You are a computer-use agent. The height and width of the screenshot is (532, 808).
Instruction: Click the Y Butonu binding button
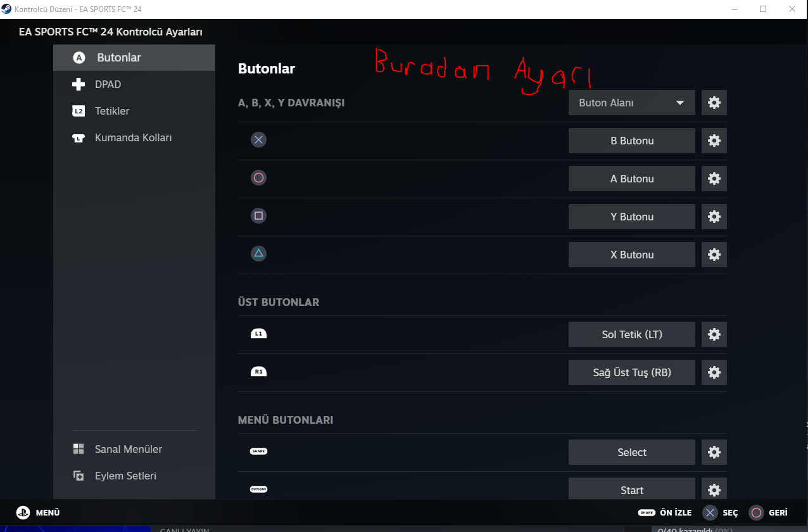(632, 217)
